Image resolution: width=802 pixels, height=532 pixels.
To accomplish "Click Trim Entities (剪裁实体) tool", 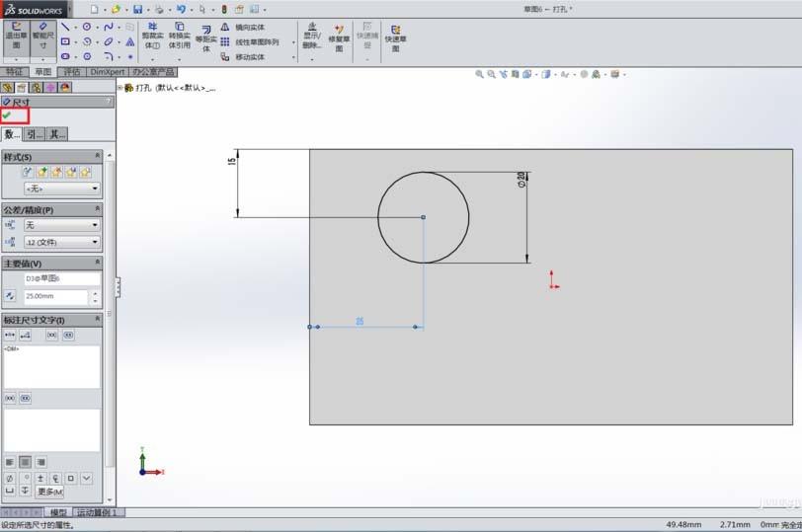I will (x=152, y=36).
